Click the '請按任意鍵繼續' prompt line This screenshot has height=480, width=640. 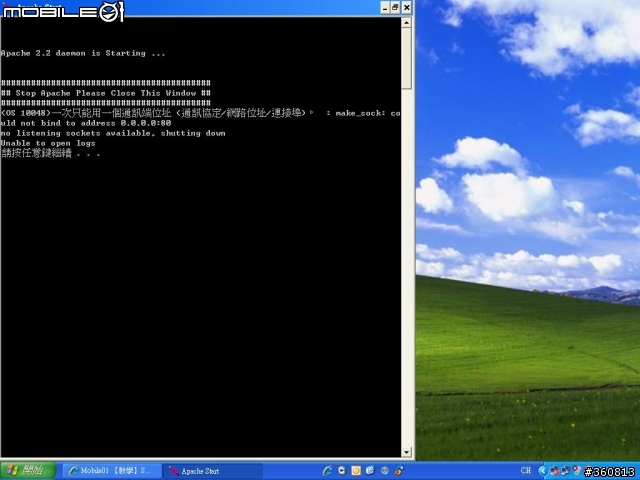[x=50, y=153]
